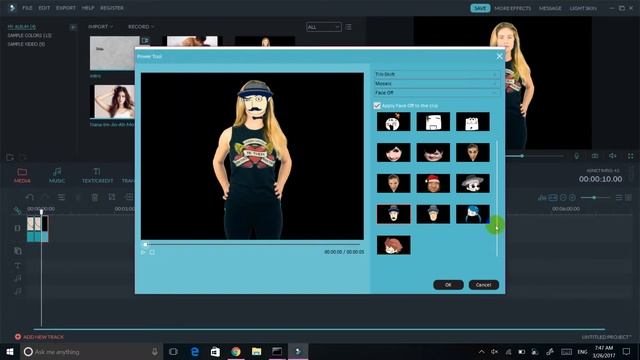Select the model portrait media thumbnail

point(113,102)
